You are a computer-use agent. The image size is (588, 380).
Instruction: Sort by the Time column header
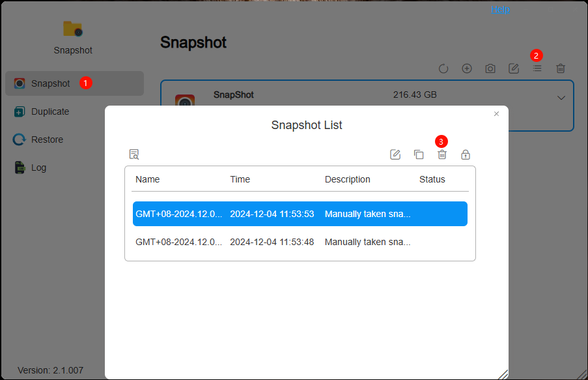pos(240,179)
